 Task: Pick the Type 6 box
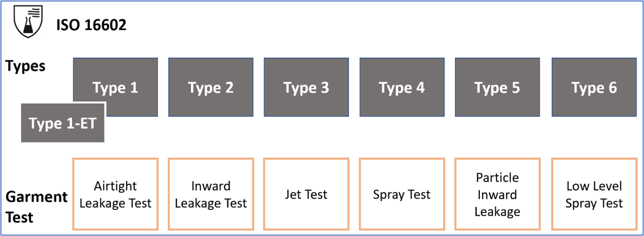pos(594,88)
